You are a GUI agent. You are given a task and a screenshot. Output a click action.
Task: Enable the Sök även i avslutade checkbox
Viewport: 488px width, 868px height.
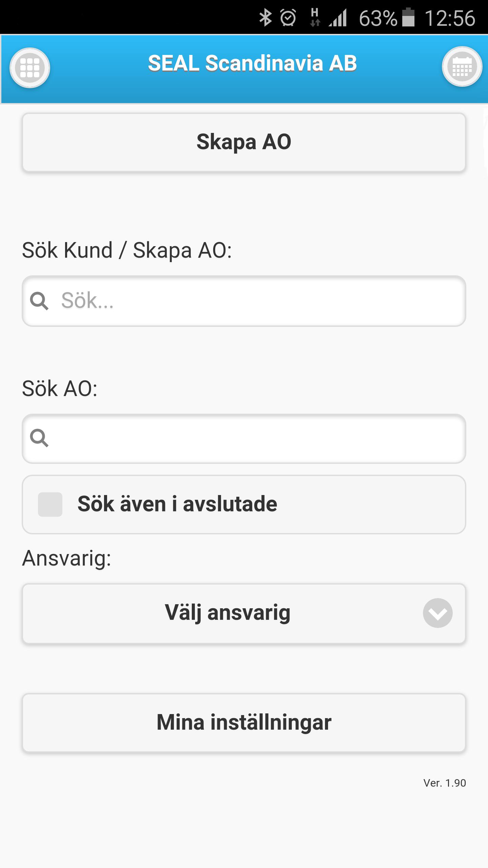click(x=50, y=505)
